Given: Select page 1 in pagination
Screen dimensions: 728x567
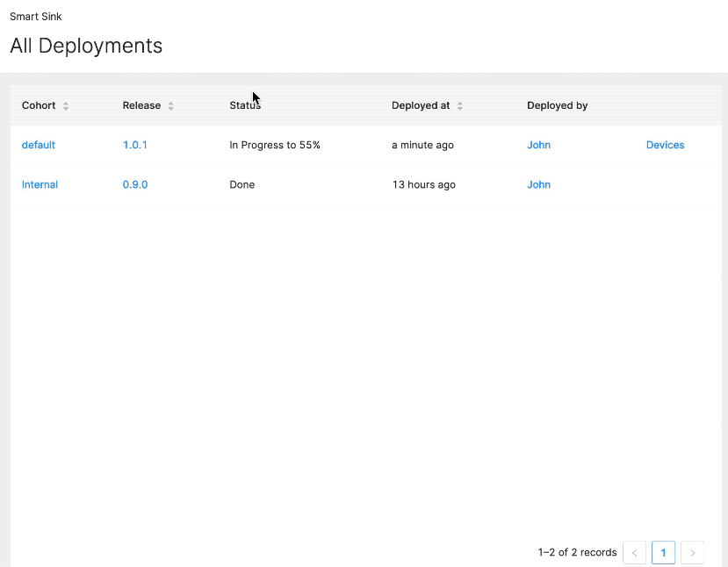Looking at the screenshot, I should tap(663, 553).
